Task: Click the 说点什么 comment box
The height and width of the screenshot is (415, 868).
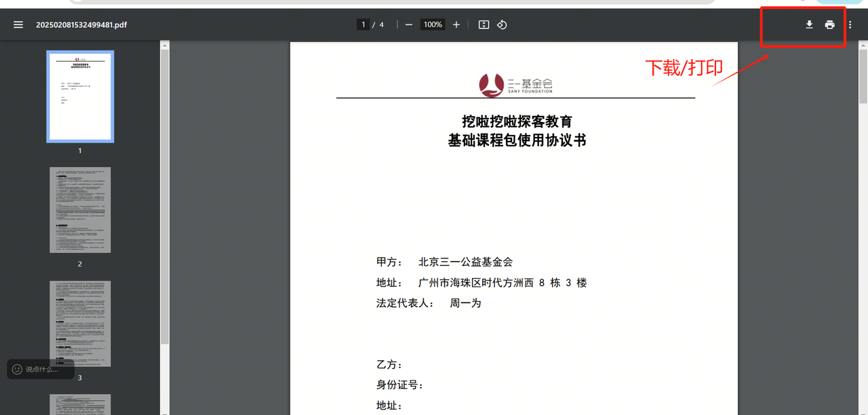Action: (44, 370)
